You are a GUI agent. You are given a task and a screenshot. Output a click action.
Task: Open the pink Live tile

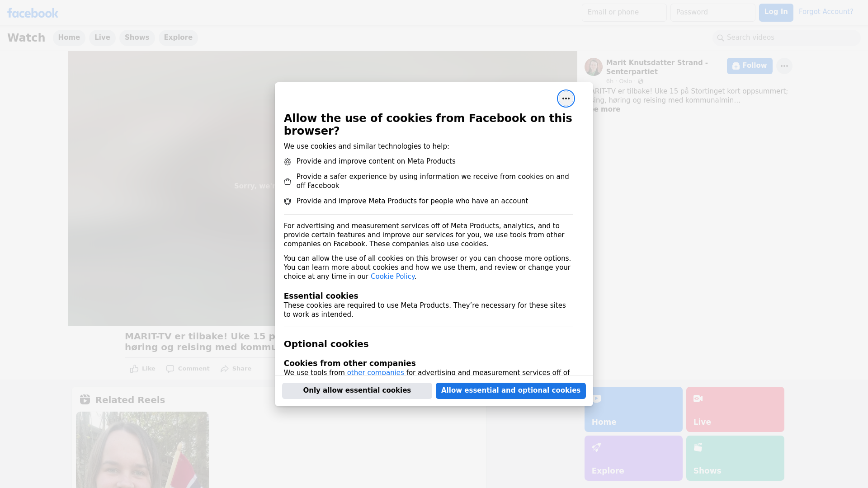[x=735, y=409]
